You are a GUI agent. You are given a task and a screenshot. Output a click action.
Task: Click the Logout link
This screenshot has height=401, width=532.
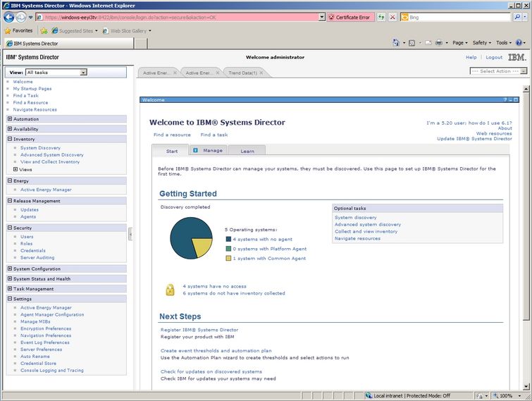tap(494, 57)
